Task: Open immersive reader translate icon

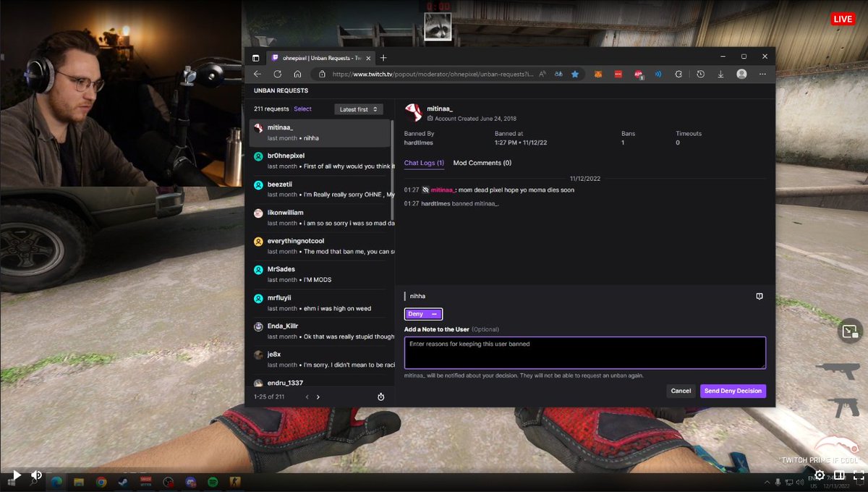Action: (559, 74)
